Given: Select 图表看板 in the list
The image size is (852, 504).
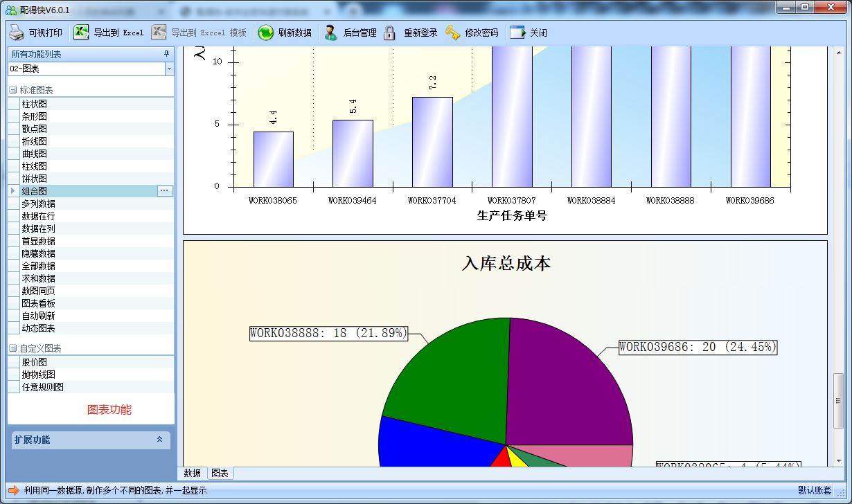Looking at the screenshot, I should click(x=91, y=303).
